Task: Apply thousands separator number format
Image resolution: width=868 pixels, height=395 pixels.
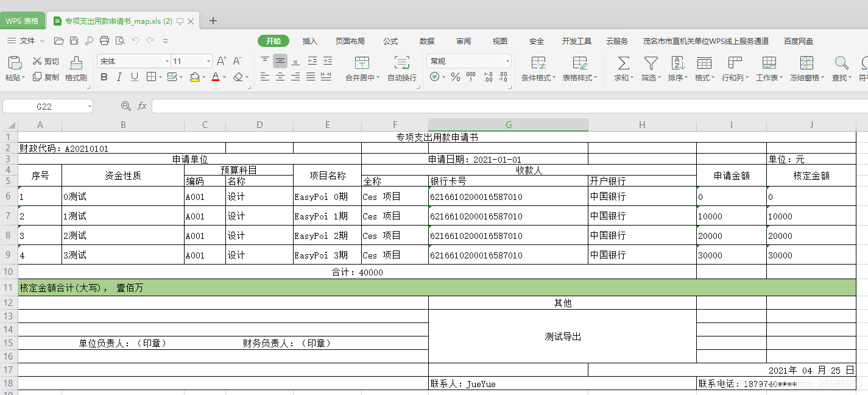Action: point(471,77)
